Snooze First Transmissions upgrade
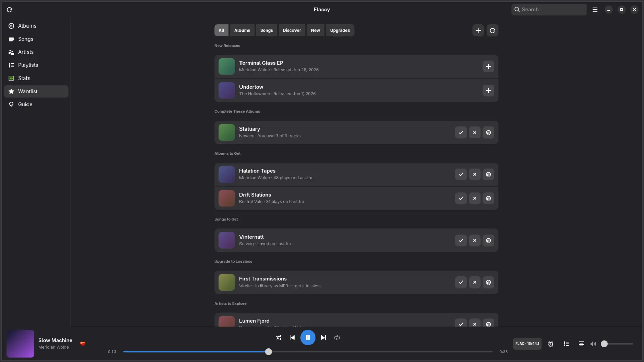The image size is (644, 362). [488, 282]
